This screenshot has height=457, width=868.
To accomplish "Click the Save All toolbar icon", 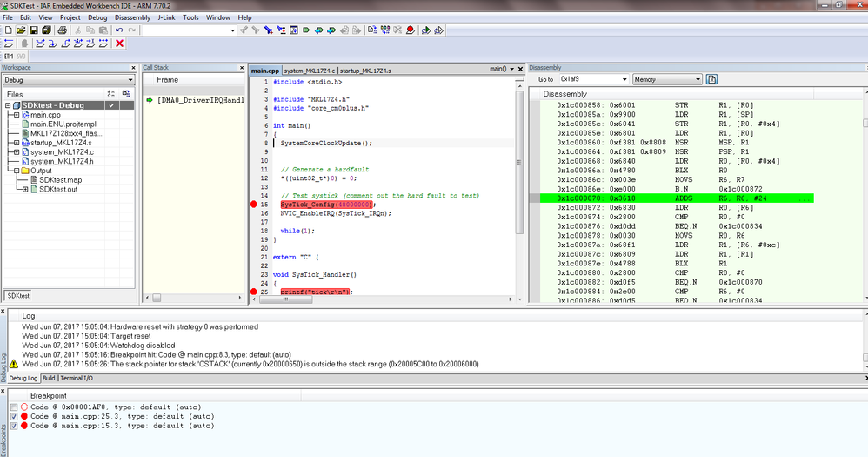I will tap(46, 30).
